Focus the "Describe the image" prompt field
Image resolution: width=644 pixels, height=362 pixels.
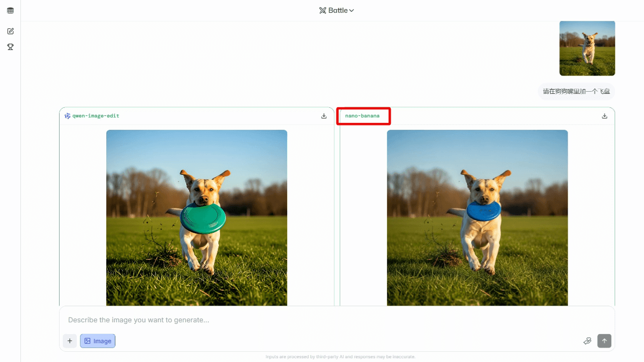[322, 320]
